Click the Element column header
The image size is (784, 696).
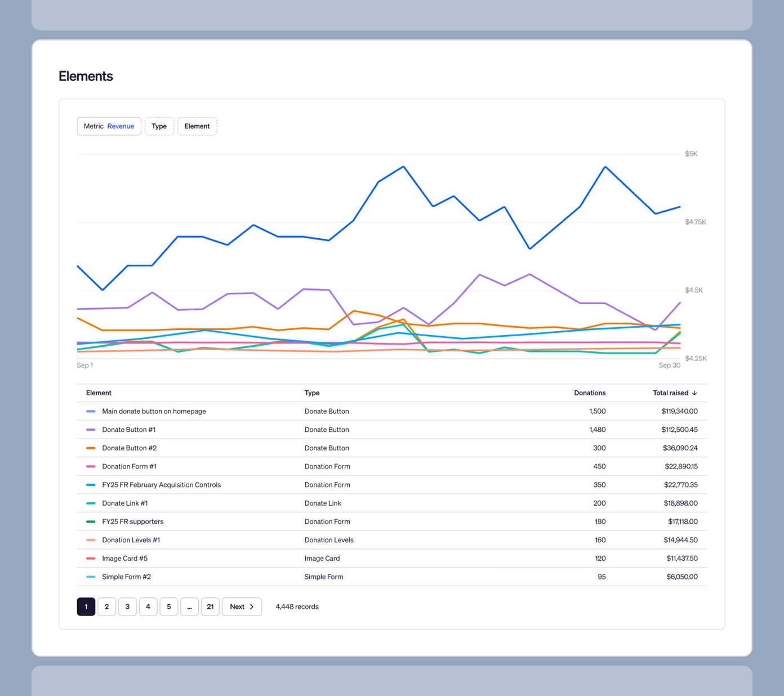point(99,393)
